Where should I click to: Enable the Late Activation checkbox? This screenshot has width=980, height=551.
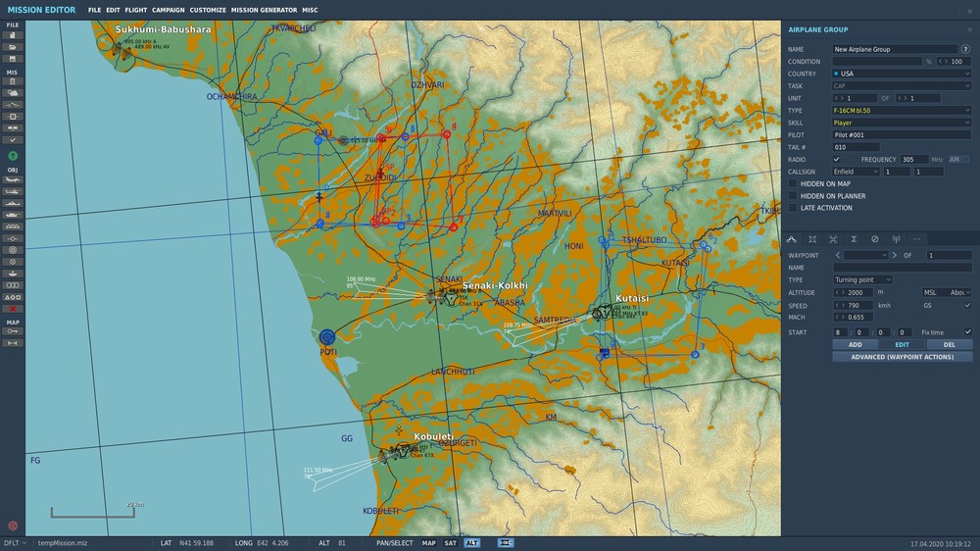pyautogui.click(x=793, y=208)
